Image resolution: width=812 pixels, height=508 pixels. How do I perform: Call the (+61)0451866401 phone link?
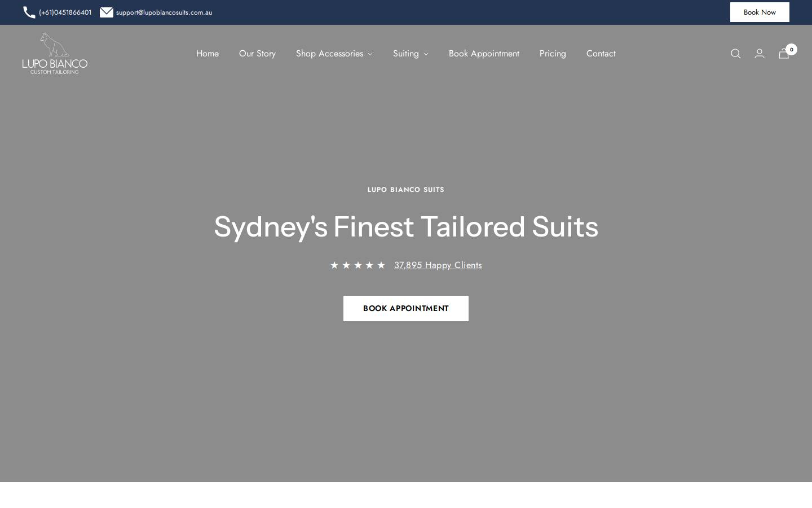(x=65, y=12)
